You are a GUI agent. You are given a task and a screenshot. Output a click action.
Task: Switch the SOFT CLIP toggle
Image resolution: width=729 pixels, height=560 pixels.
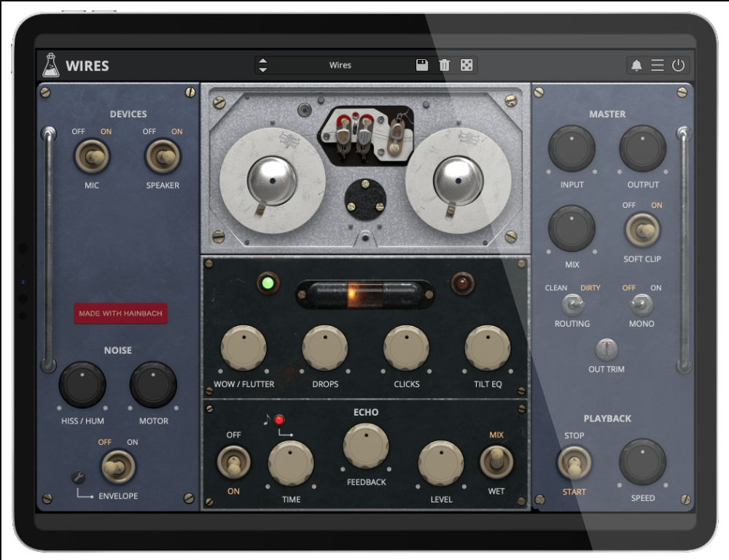tap(642, 230)
